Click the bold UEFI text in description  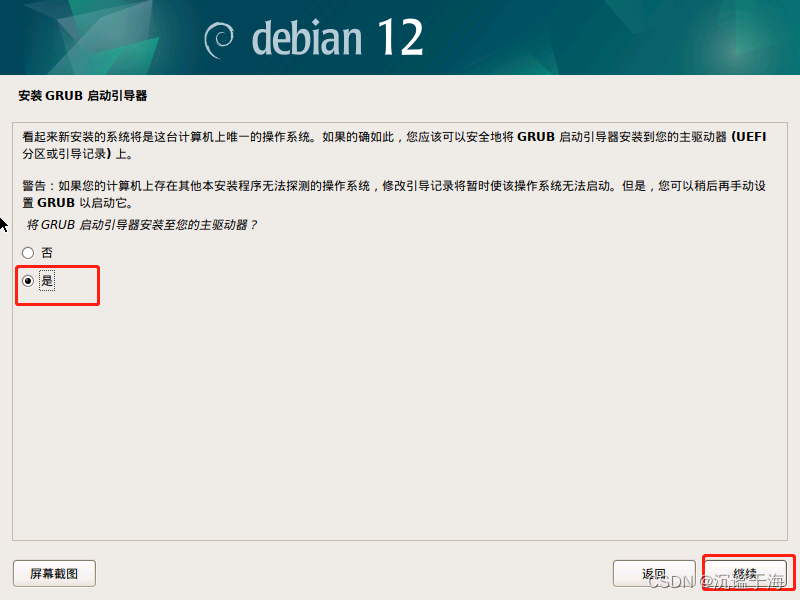click(x=749, y=137)
